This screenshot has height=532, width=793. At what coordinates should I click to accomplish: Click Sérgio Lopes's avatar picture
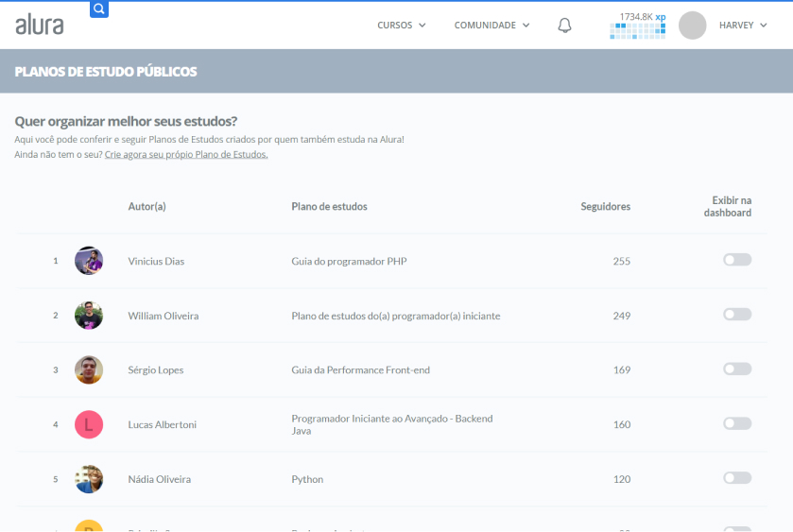[89, 369]
